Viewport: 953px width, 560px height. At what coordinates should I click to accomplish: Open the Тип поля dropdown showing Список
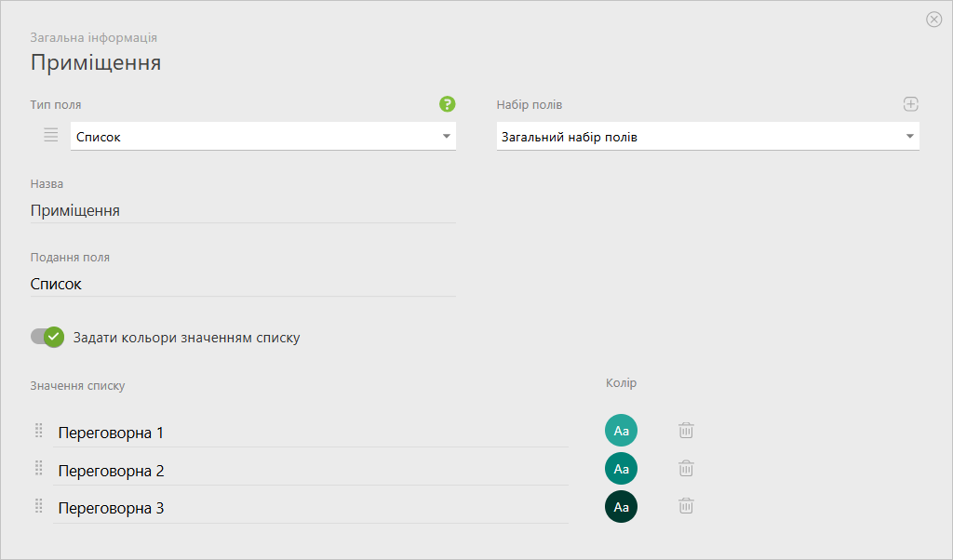[x=263, y=136]
